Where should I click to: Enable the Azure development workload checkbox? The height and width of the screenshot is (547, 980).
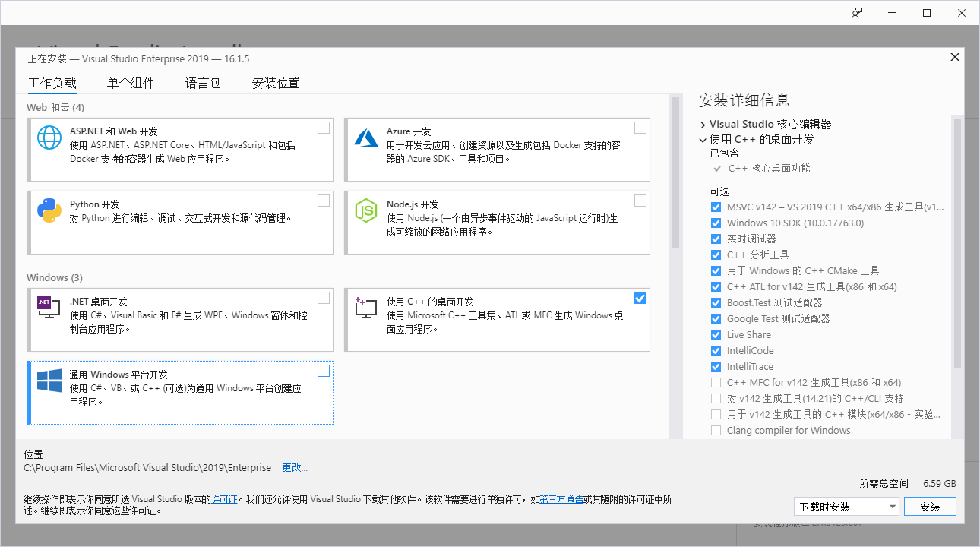(x=640, y=128)
